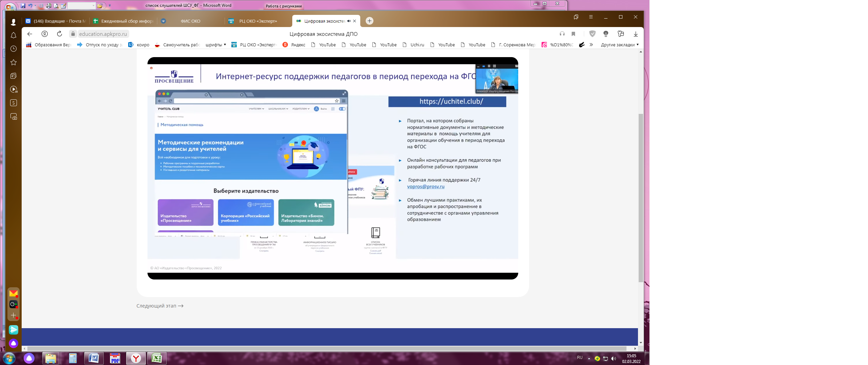Open Образования bookmark in bookmarks bar
The height and width of the screenshot is (365, 868).
coord(49,45)
